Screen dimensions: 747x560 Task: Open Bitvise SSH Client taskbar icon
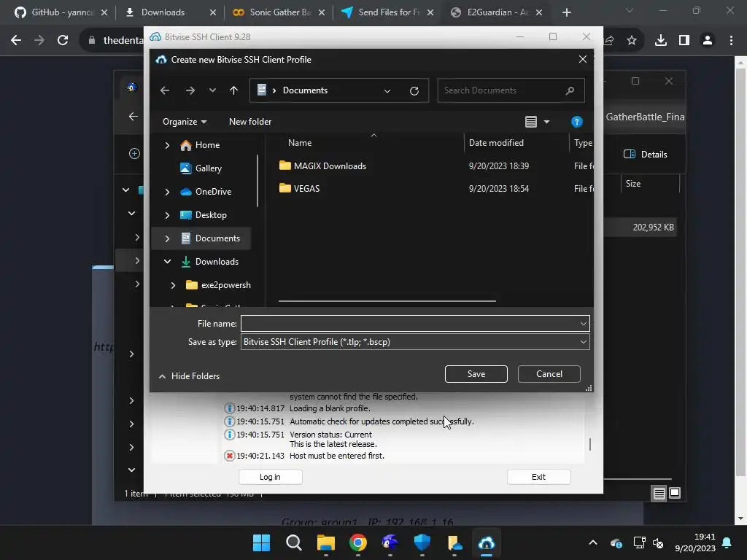pyautogui.click(x=487, y=542)
